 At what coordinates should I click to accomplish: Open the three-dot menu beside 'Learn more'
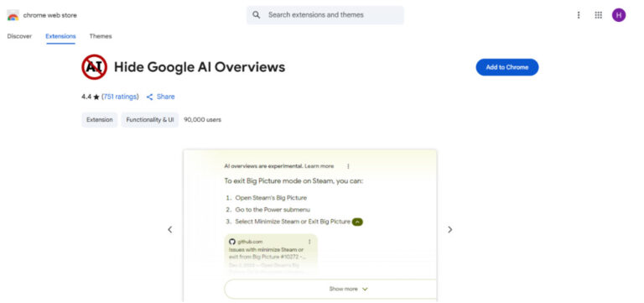(348, 166)
